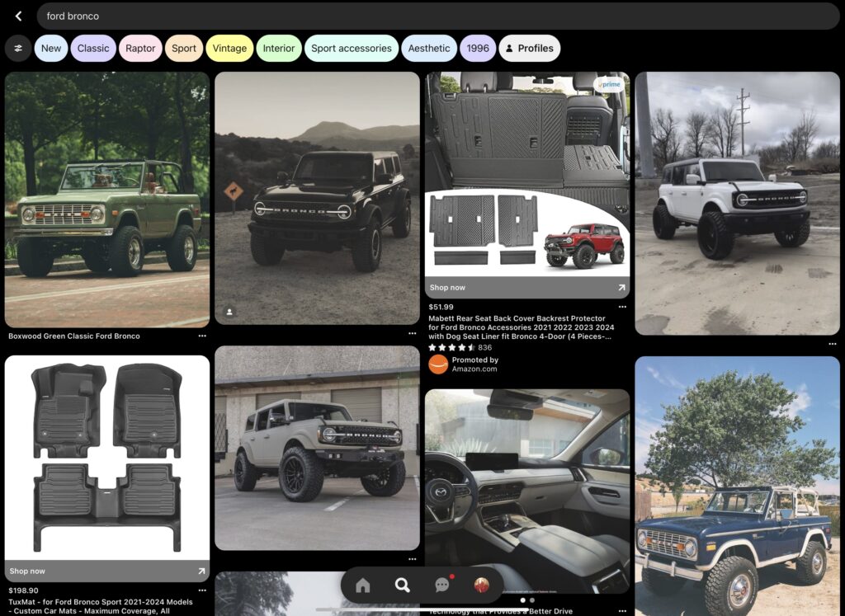Viewport: 845px width, 616px height.
Task: Open more options for the Mabett $51.99 pin
Action: tap(622, 307)
